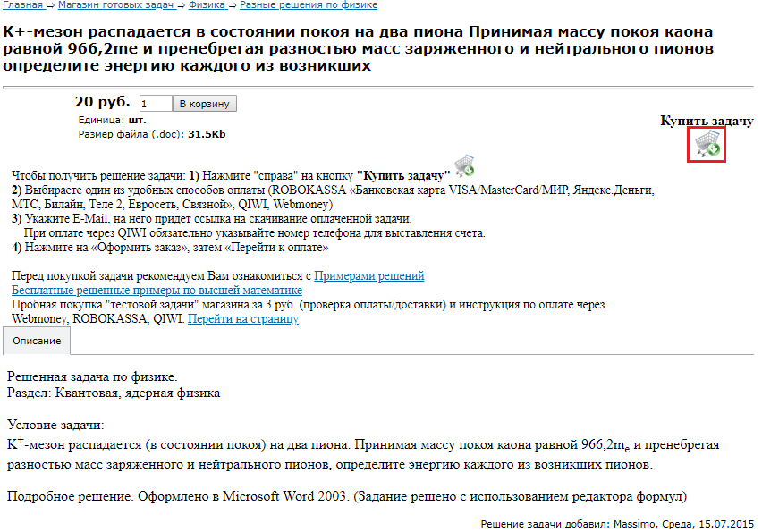Click the red-highlighted Купить задачу cart icon

[x=706, y=144]
